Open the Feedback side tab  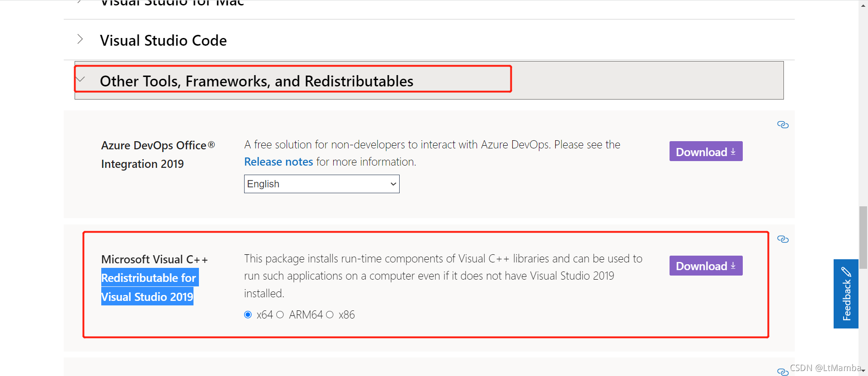tap(846, 300)
